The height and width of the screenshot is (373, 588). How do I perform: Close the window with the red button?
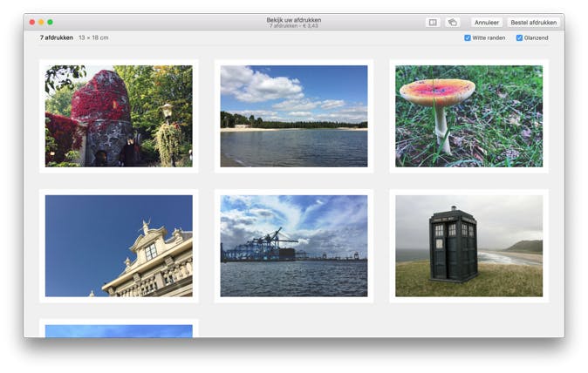[x=32, y=23]
